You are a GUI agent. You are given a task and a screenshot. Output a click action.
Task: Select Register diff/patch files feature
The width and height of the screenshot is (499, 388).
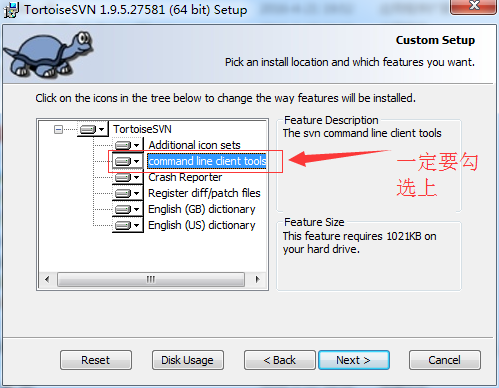tap(204, 193)
